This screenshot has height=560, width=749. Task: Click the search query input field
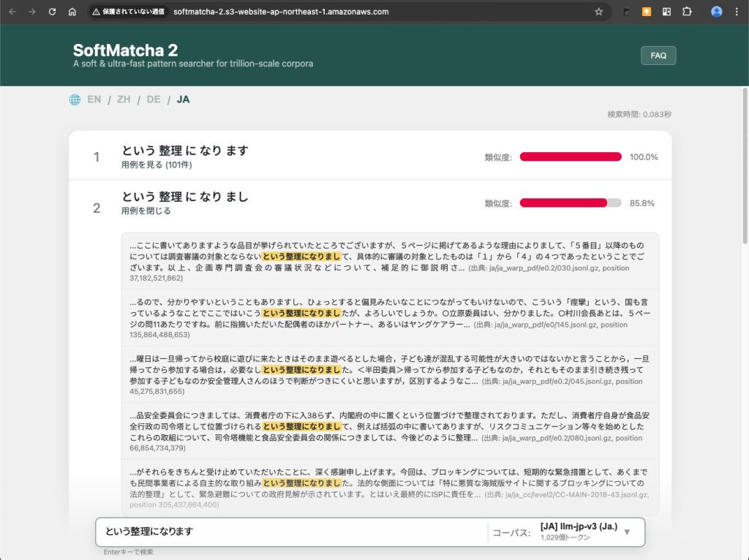coord(291,531)
